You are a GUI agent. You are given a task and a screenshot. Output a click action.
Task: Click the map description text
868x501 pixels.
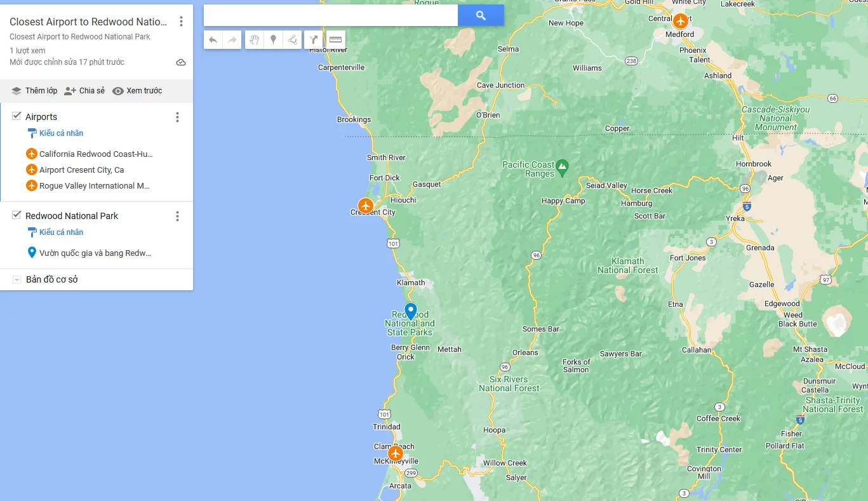click(80, 37)
